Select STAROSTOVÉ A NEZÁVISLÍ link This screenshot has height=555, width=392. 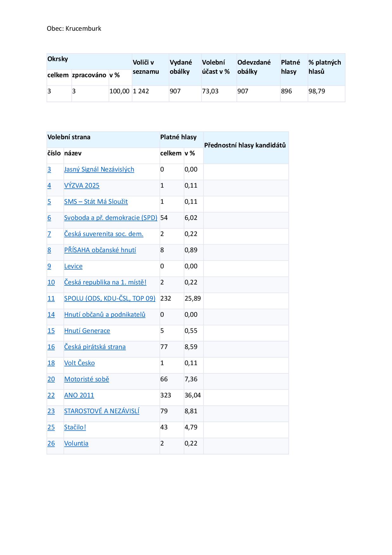(x=101, y=411)
